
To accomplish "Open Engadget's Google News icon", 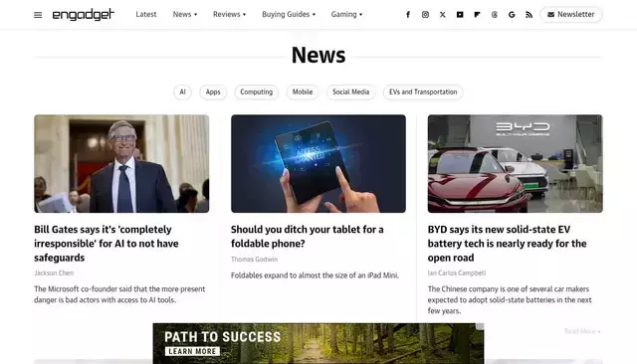I will (512, 15).
